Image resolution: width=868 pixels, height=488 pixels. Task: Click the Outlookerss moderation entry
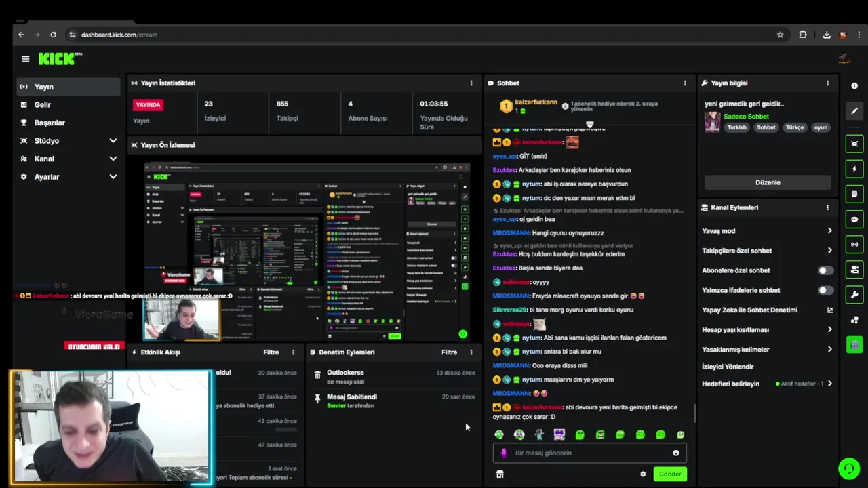[394, 378]
